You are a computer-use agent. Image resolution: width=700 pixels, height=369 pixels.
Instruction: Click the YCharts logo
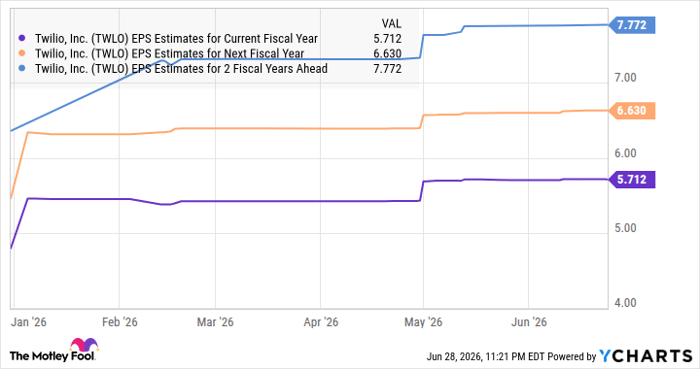646,356
